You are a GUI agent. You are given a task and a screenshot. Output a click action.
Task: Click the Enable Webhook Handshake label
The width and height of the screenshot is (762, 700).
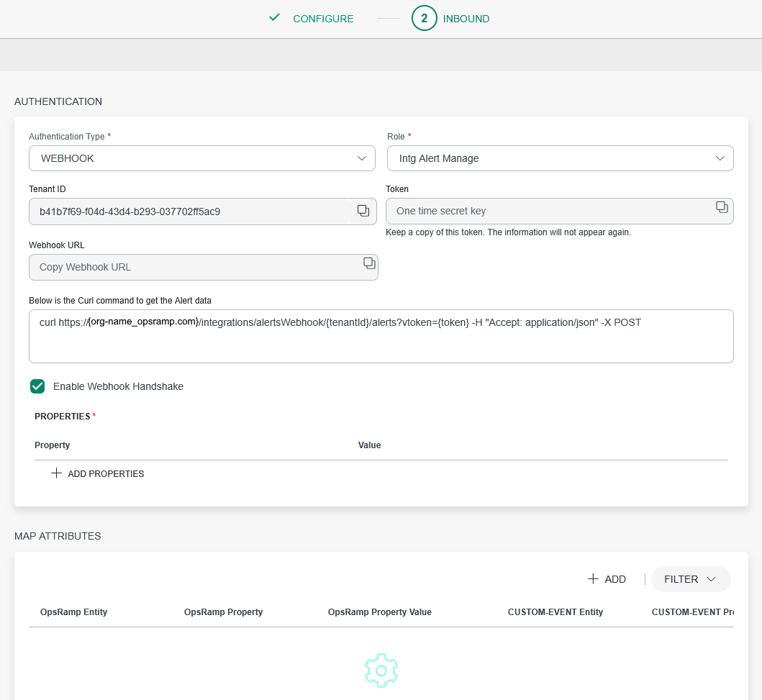point(118,386)
